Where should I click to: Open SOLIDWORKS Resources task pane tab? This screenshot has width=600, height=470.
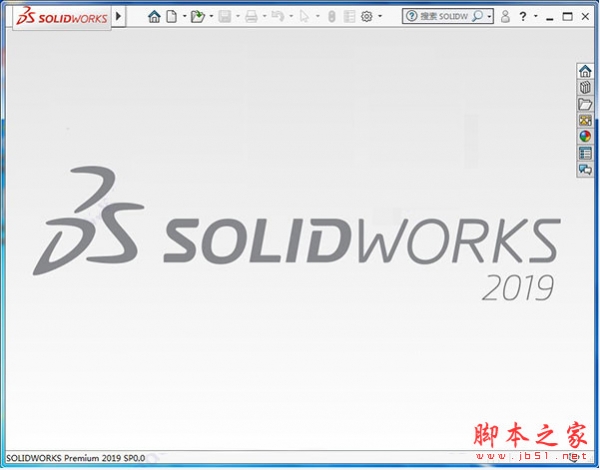pyautogui.click(x=585, y=71)
